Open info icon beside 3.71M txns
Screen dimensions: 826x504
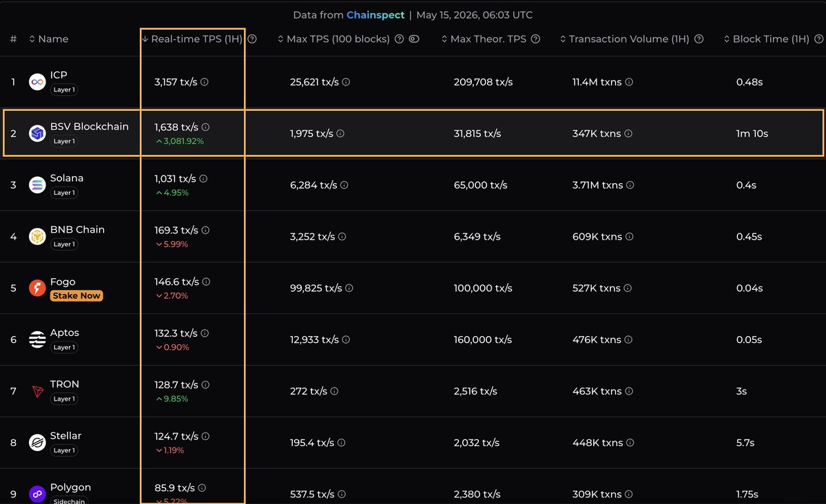click(630, 185)
